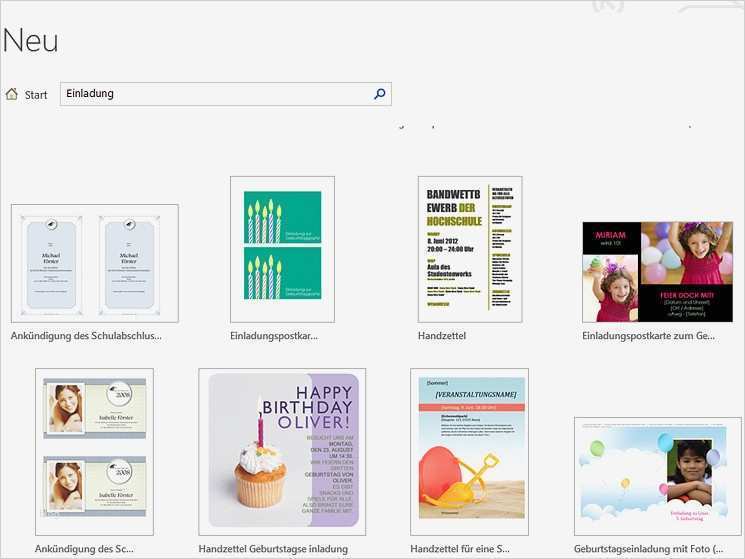Click the Start home icon
Viewport: 745px width, 559px height.
[x=12, y=94]
